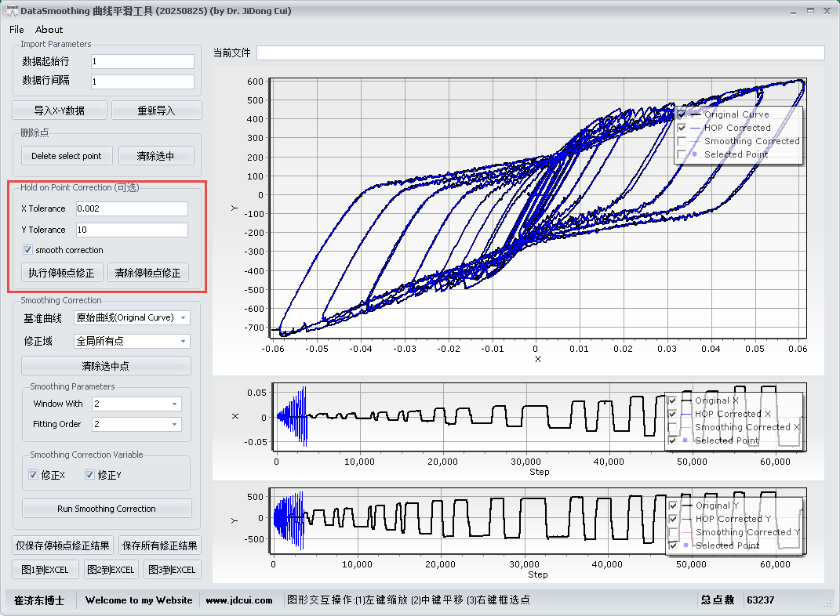Click the DataSmoothing app icon in title bar
Viewport: 840px width, 616px height.
point(12,11)
